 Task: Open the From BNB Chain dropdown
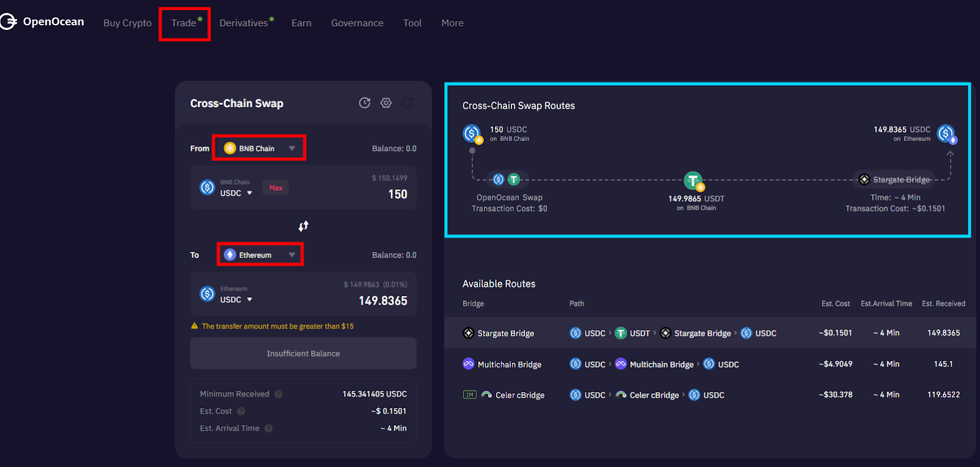point(259,148)
